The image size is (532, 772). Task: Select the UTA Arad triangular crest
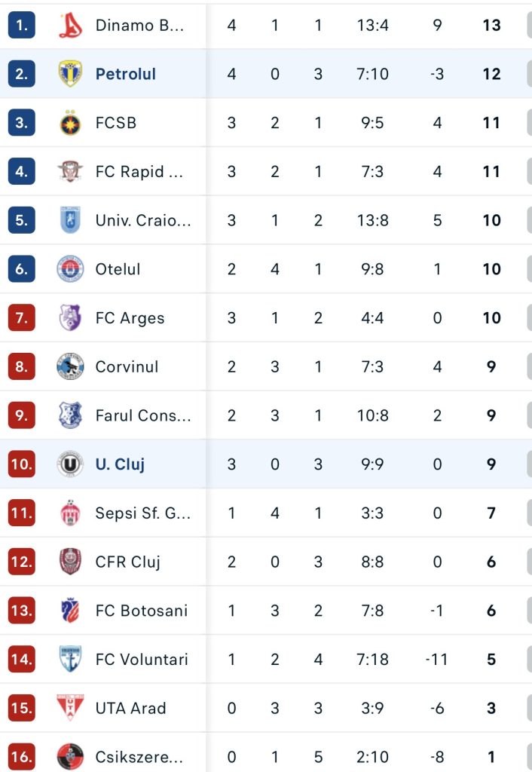70,707
